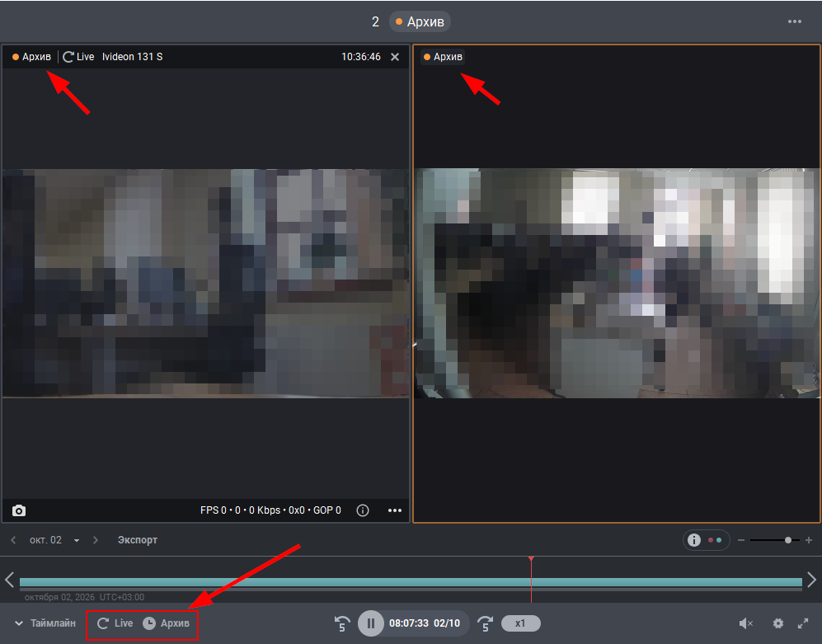Viewport: 822px width, 644px height.
Task: Click the 08:07:33 02/10 time display
Action: click(x=425, y=623)
